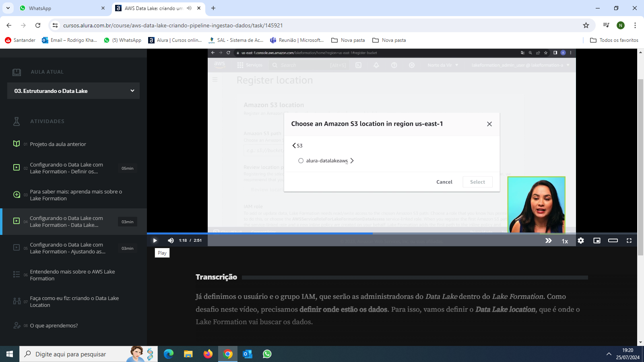The image size is (644, 362).
Task: Click Select button in S3 dialog
Action: coord(478,182)
